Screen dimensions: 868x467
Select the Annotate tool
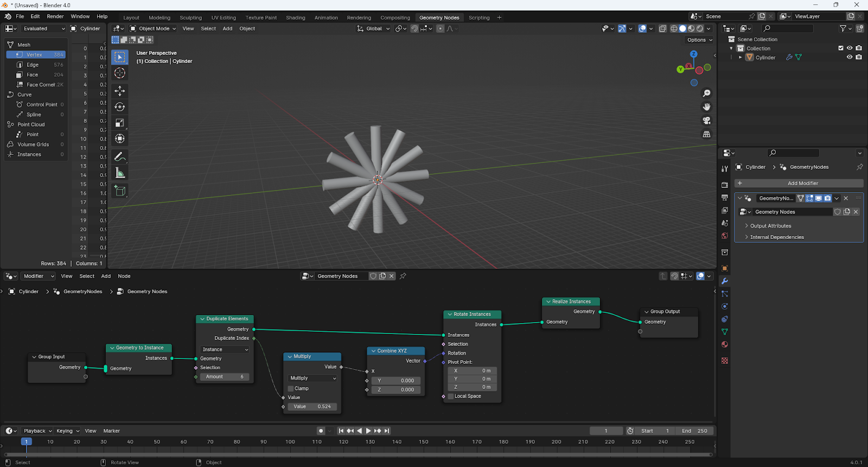click(120, 157)
